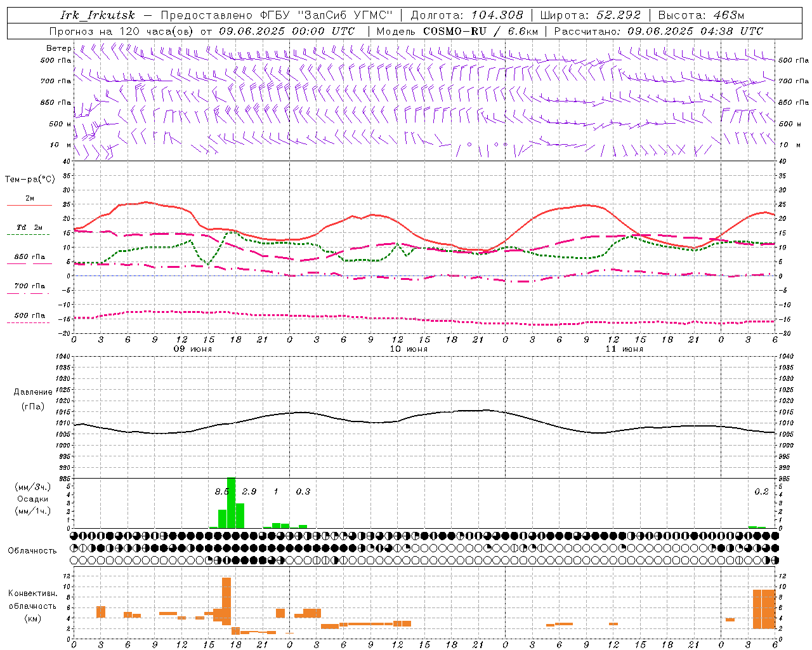Click the 10 июня date label

pyautogui.click(x=409, y=349)
